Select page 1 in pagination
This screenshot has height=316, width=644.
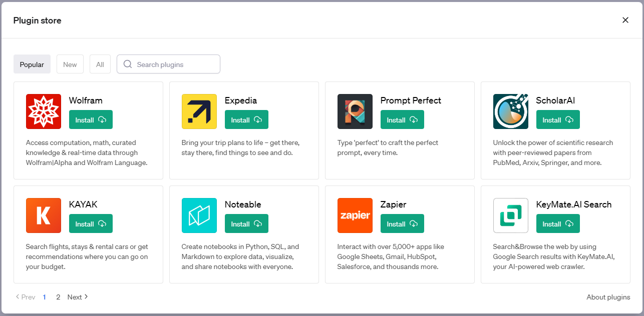point(45,297)
